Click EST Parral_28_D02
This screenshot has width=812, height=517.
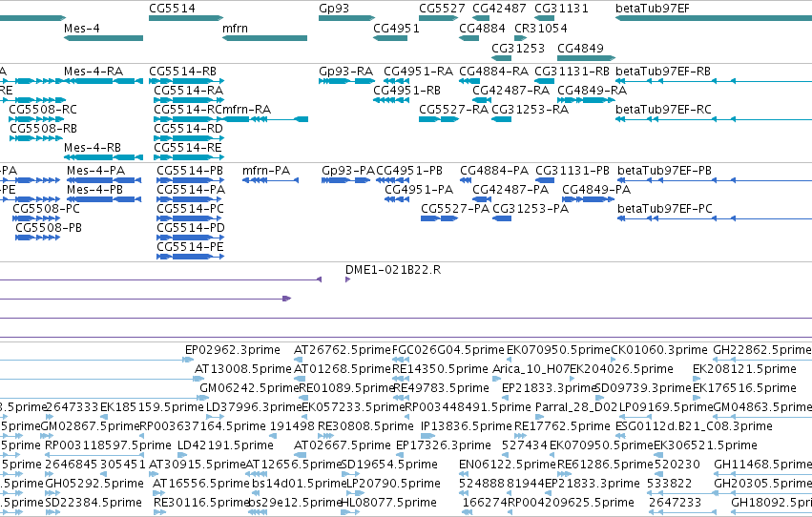coord(576,406)
